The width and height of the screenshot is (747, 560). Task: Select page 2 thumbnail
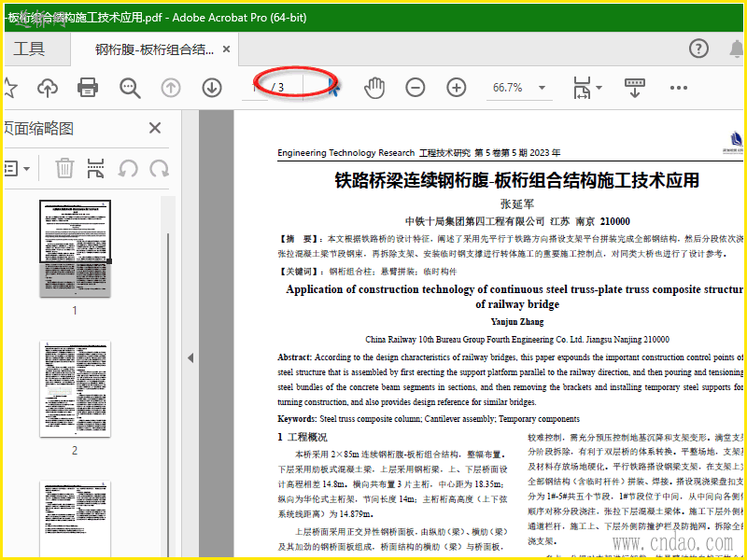(x=76, y=388)
